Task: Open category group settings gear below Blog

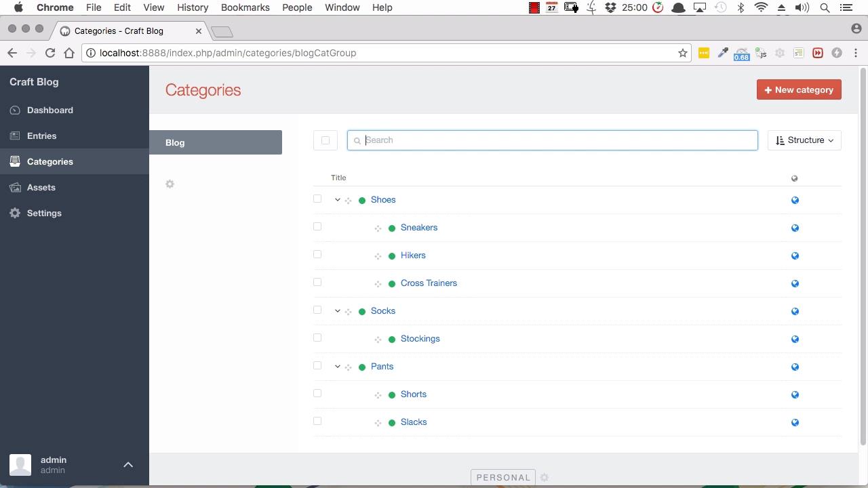Action: [170, 184]
